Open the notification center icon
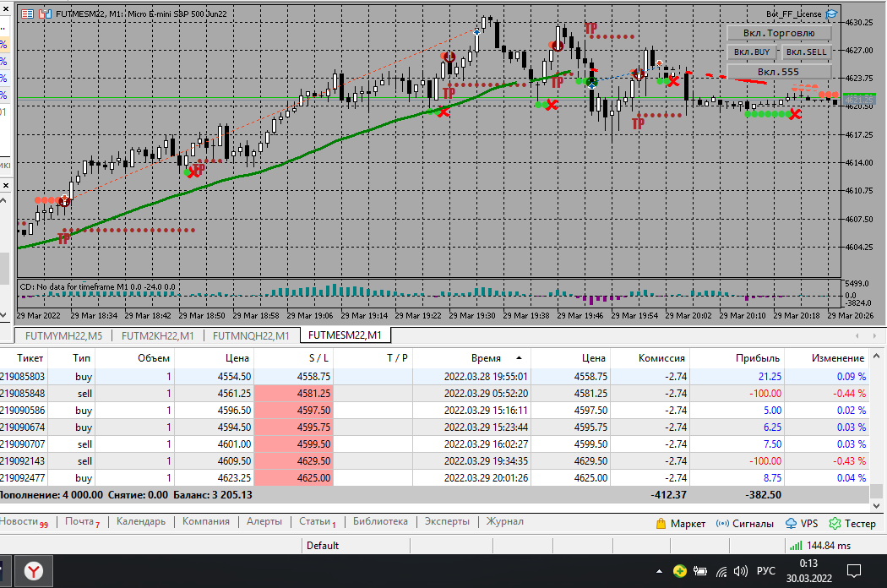 click(x=853, y=572)
